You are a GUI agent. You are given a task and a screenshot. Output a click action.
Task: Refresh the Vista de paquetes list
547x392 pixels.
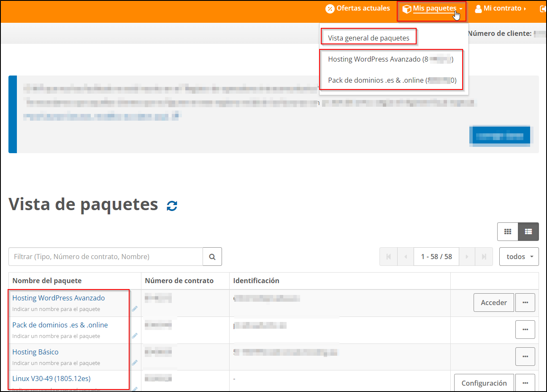tap(171, 205)
